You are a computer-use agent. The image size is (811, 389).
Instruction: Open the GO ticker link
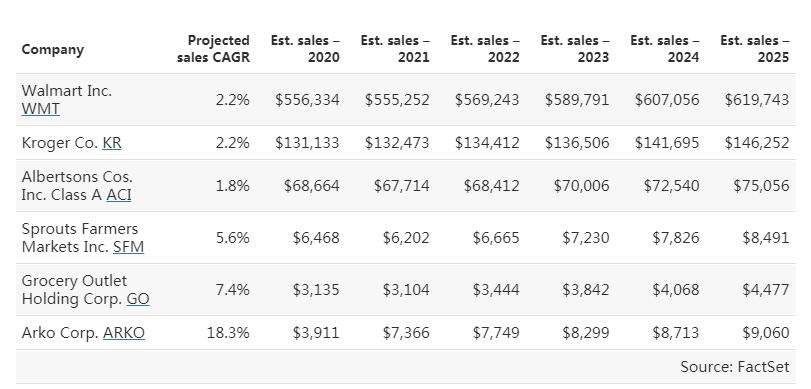pos(138,299)
